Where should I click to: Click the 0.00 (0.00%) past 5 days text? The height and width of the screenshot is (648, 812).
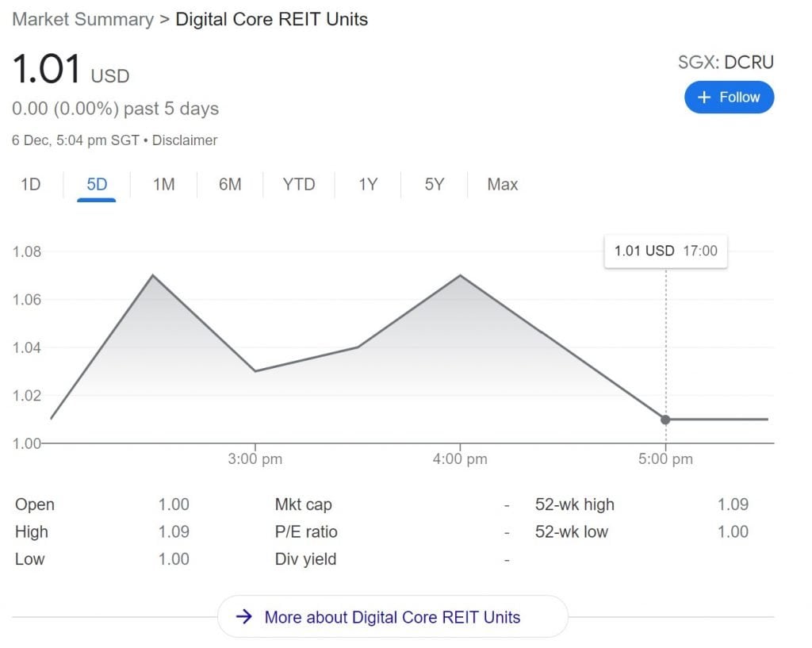tap(116, 109)
